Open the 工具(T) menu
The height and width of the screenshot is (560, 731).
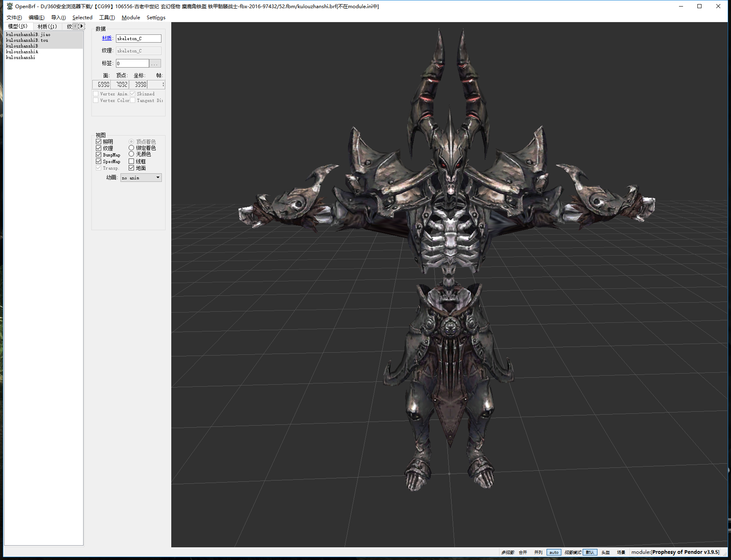click(x=107, y=18)
